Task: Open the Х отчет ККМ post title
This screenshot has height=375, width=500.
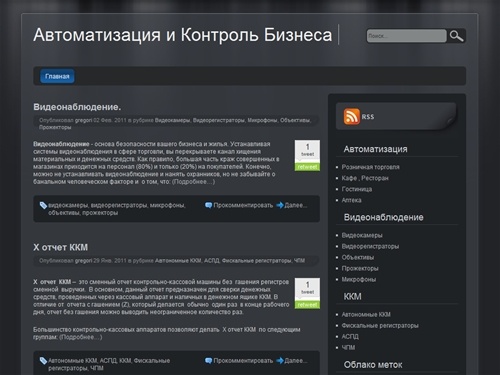Action: (x=61, y=247)
